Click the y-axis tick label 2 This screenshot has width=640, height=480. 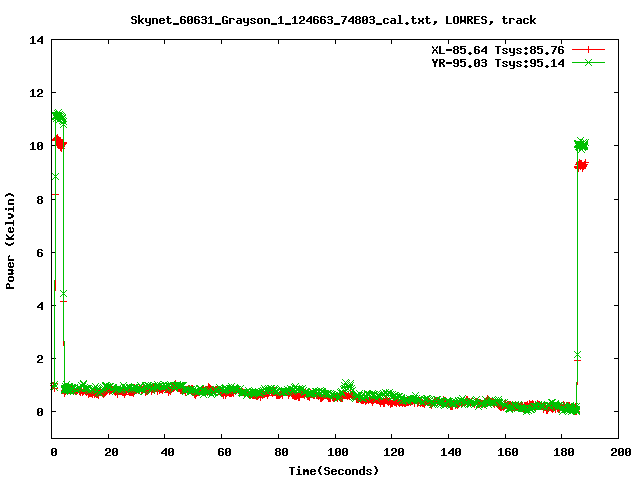40,359
